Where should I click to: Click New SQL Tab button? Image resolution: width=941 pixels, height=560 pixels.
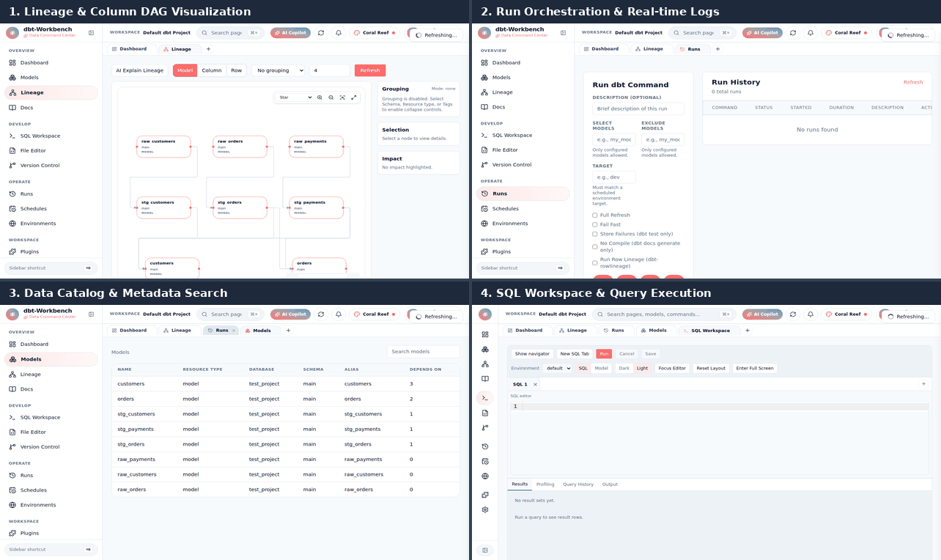[575, 353]
